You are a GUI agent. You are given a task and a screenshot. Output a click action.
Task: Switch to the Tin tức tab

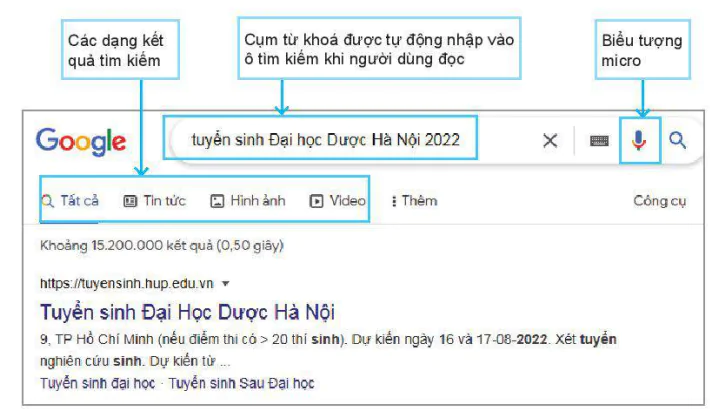point(155,201)
